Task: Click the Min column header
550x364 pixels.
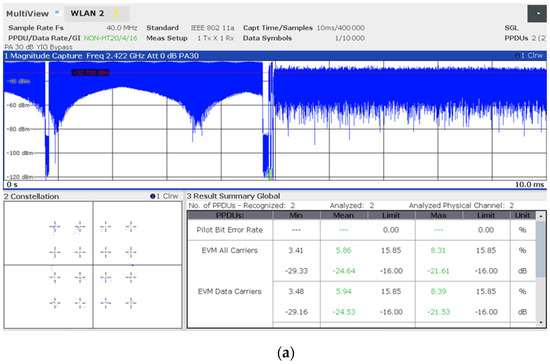Action: click(x=296, y=215)
